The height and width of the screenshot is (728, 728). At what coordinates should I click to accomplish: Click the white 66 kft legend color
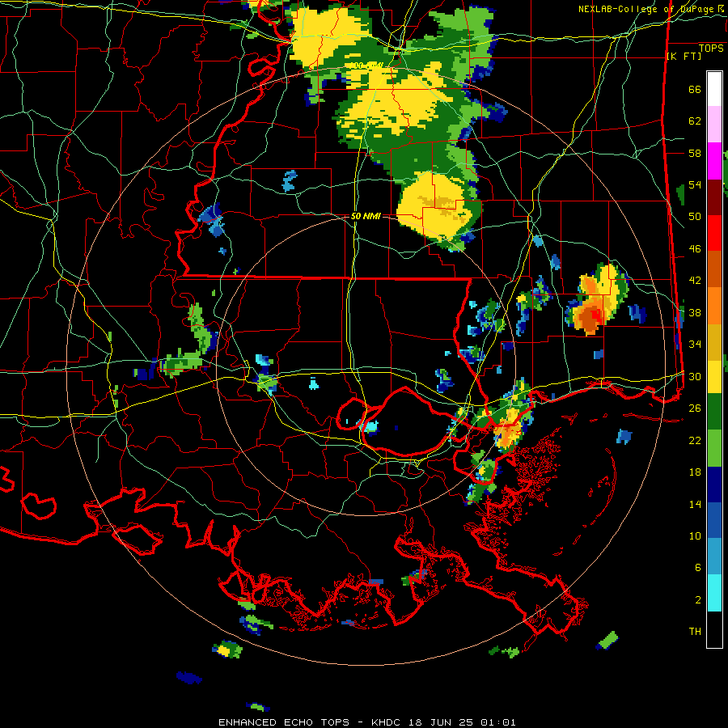(x=714, y=89)
